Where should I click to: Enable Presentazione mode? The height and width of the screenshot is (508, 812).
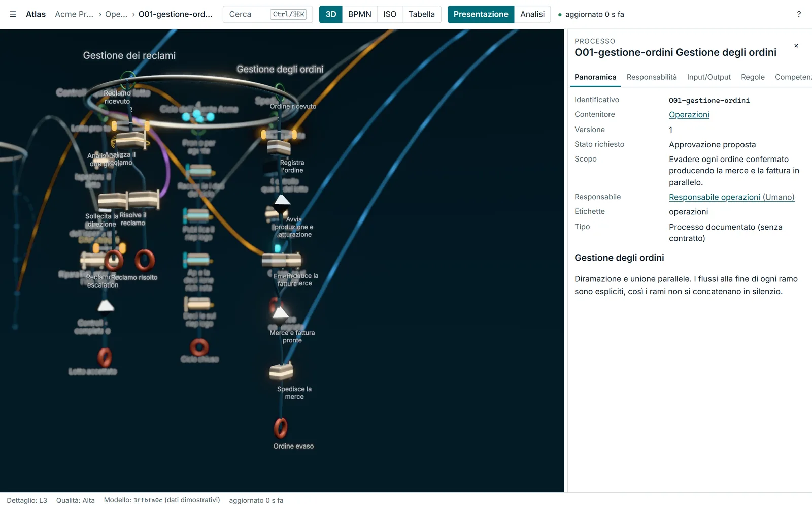(x=481, y=14)
